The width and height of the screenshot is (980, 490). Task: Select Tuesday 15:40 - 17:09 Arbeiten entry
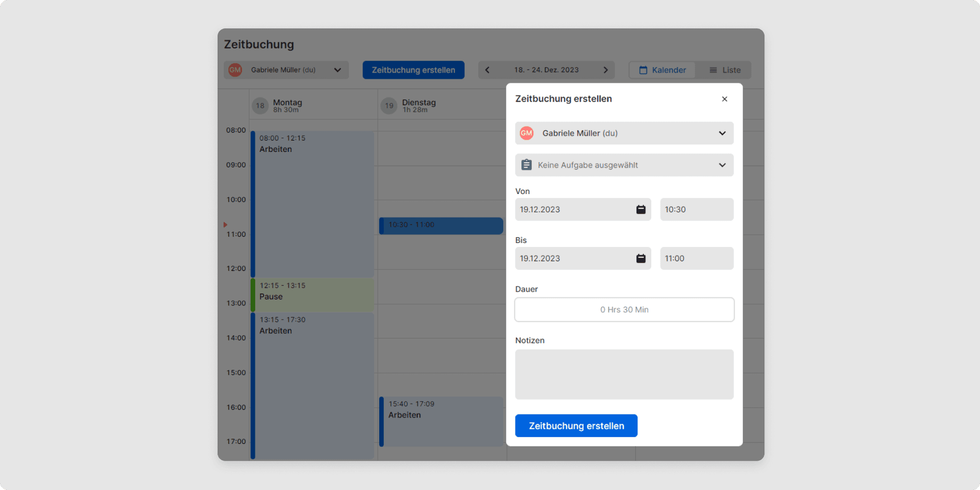point(441,422)
